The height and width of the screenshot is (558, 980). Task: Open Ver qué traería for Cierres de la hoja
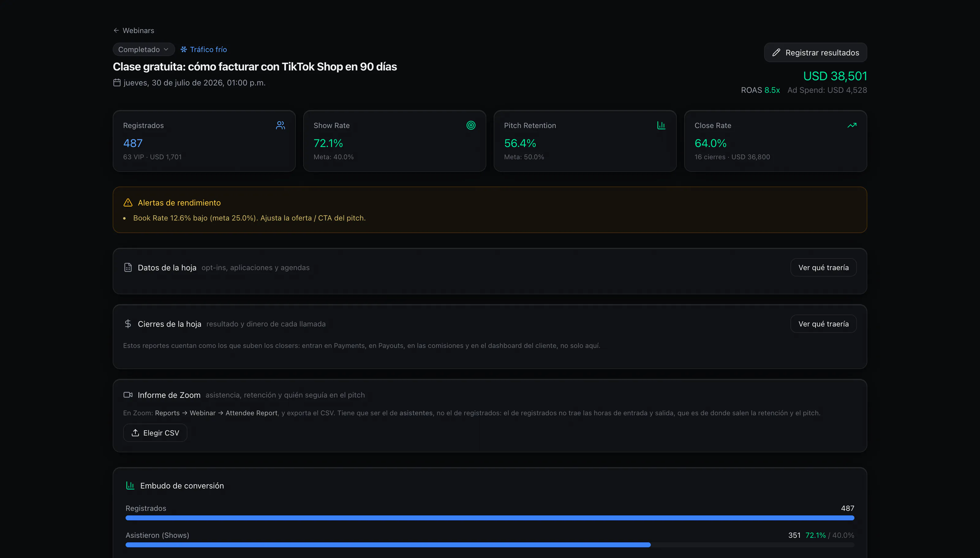pos(823,324)
